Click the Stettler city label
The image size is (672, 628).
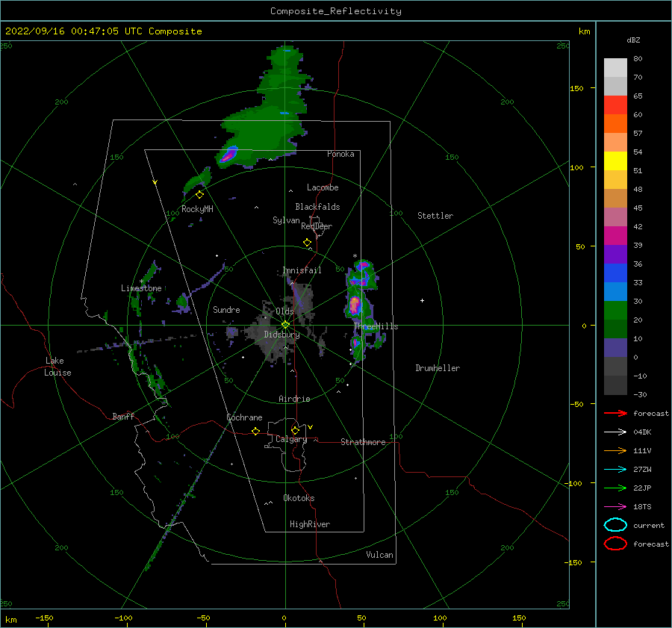pyautogui.click(x=435, y=216)
